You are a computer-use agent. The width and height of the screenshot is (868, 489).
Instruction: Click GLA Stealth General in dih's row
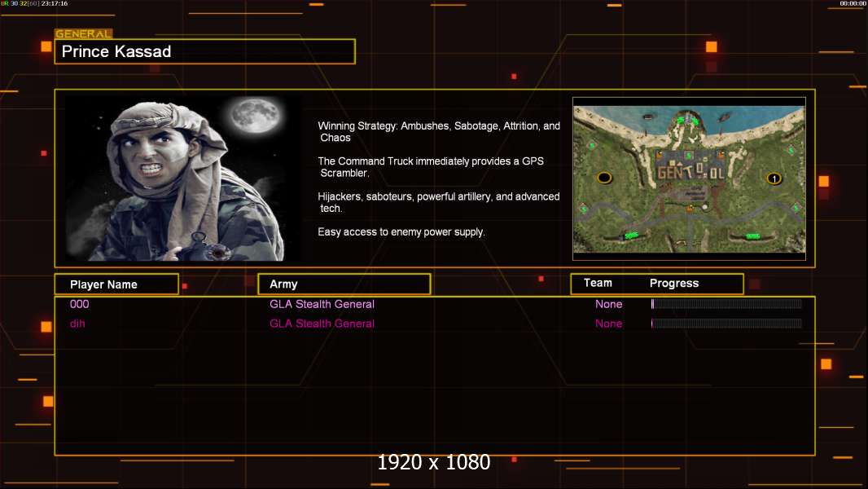(x=322, y=324)
